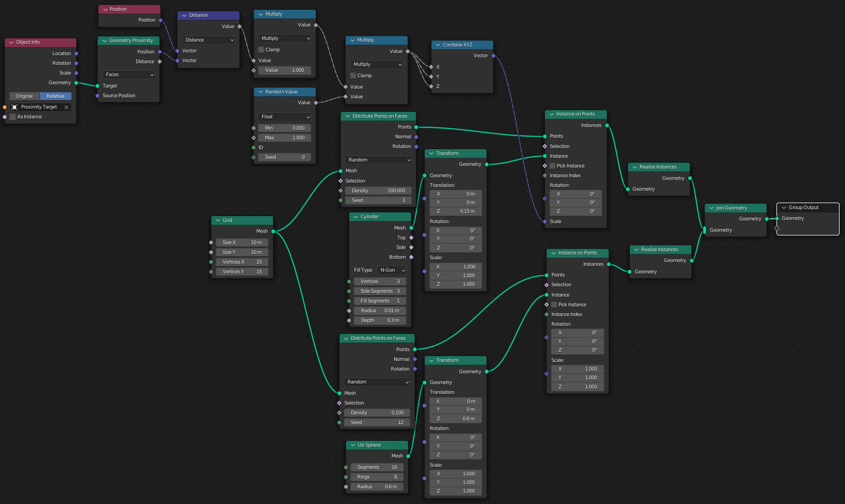
Task: Click the Depth 0.3 m field in Cylinder
Action: 380,320
